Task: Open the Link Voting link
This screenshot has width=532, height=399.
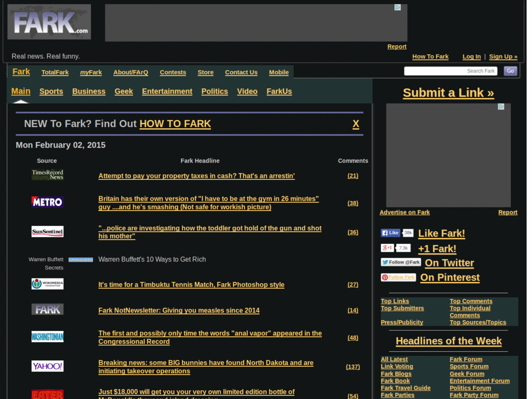Action: [396, 366]
